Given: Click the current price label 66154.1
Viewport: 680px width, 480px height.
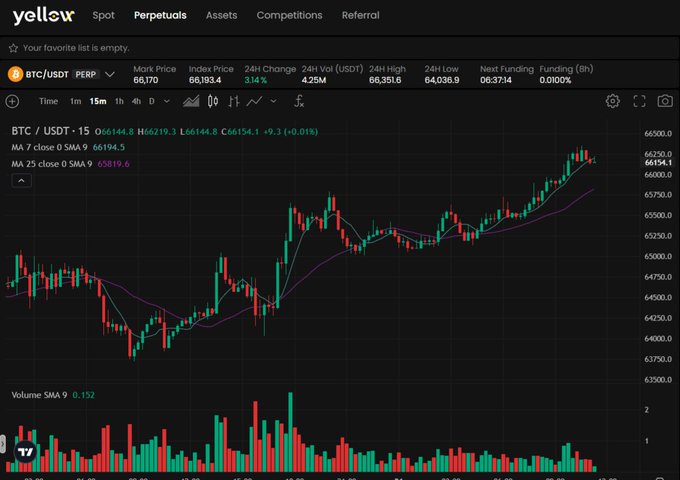Looking at the screenshot, I should pyautogui.click(x=658, y=163).
